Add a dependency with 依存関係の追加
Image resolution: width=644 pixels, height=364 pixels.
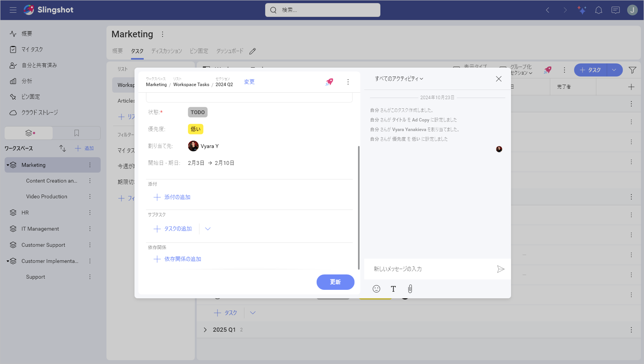pyautogui.click(x=178, y=259)
